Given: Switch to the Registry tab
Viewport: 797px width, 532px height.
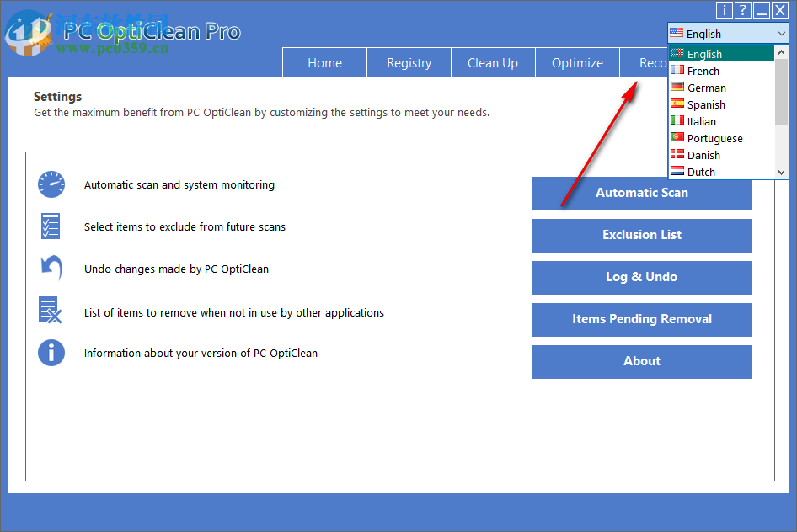Looking at the screenshot, I should tap(409, 62).
